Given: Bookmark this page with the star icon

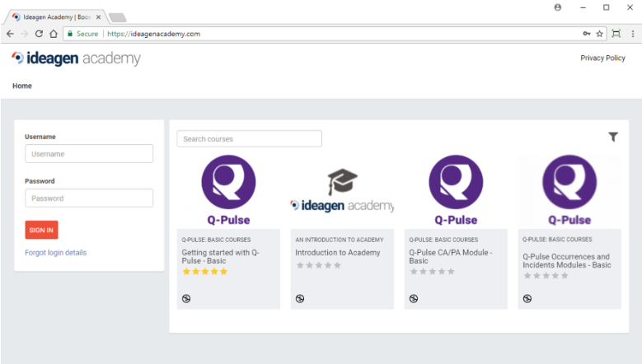Looking at the screenshot, I should (599, 34).
